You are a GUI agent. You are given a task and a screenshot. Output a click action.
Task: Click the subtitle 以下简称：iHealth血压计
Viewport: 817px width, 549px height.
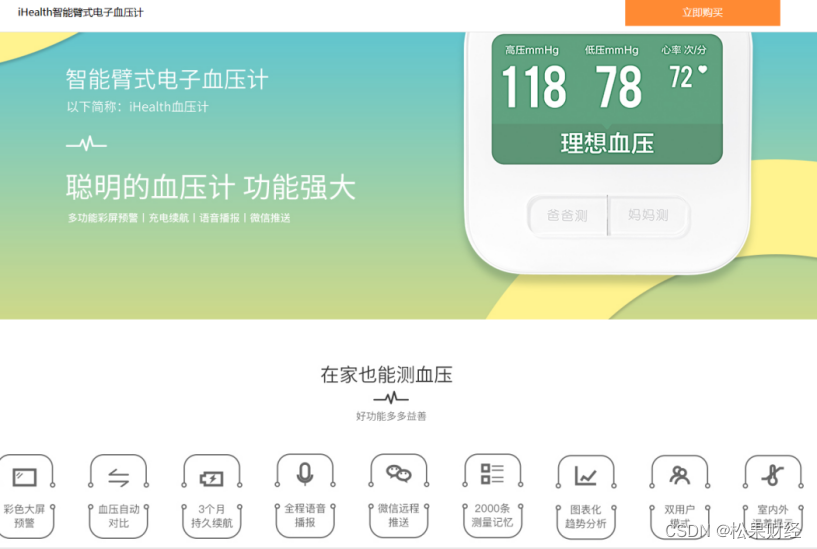point(138,107)
